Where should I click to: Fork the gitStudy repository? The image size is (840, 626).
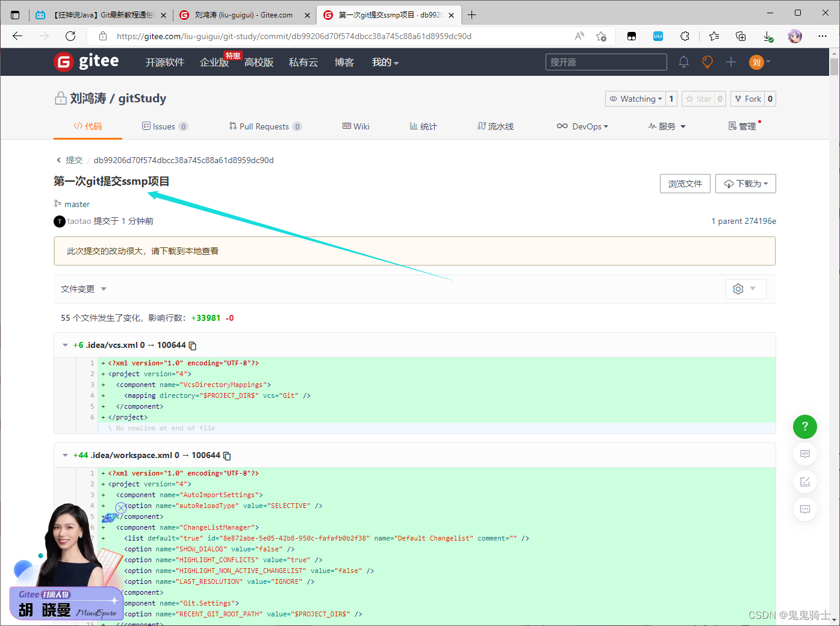[x=748, y=99]
